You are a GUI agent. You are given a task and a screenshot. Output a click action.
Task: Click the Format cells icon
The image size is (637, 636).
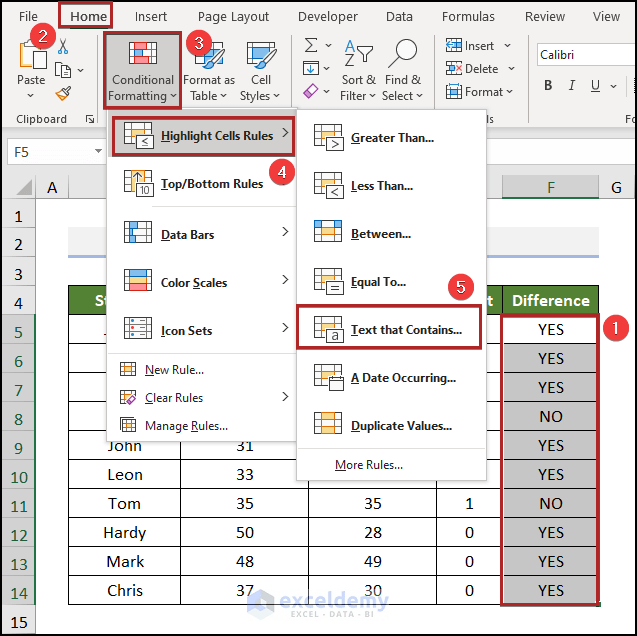pos(453,91)
